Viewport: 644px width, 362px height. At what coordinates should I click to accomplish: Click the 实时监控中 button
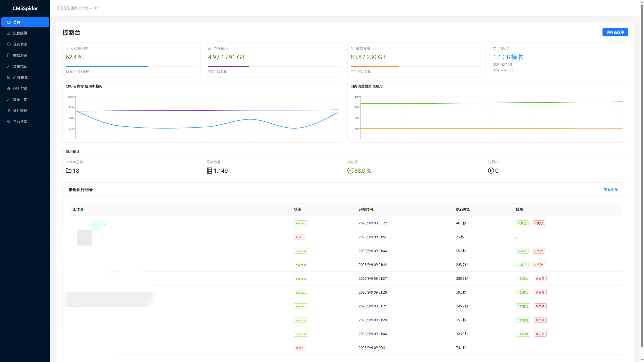(615, 32)
